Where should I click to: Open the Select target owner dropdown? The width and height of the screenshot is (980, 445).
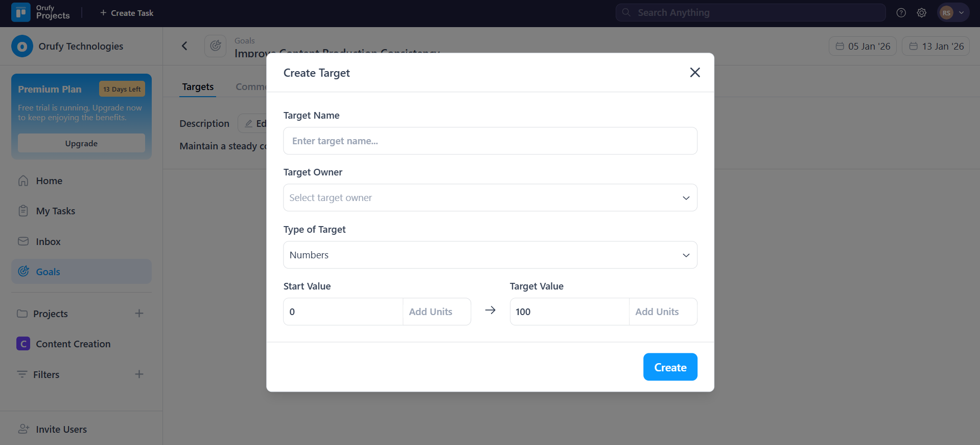click(489, 197)
